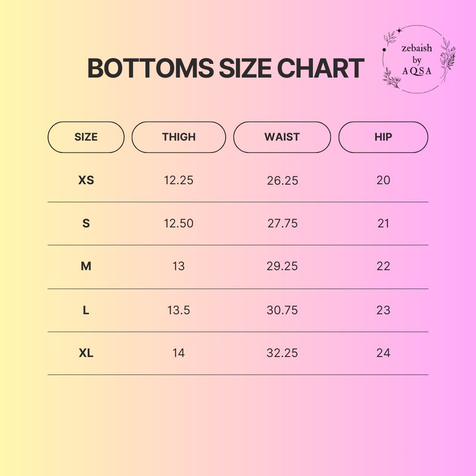Click the BOTTOMS SIZE CHART title

[226, 69]
